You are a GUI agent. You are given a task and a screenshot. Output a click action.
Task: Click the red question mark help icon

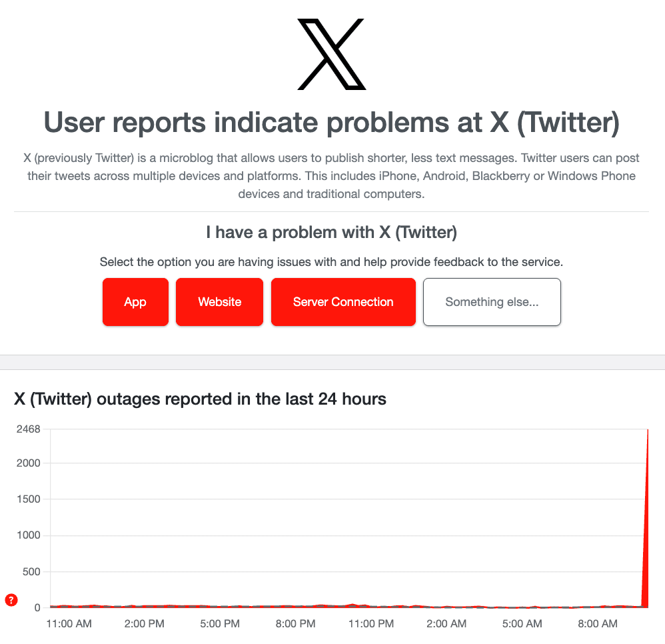pos(11,600)
